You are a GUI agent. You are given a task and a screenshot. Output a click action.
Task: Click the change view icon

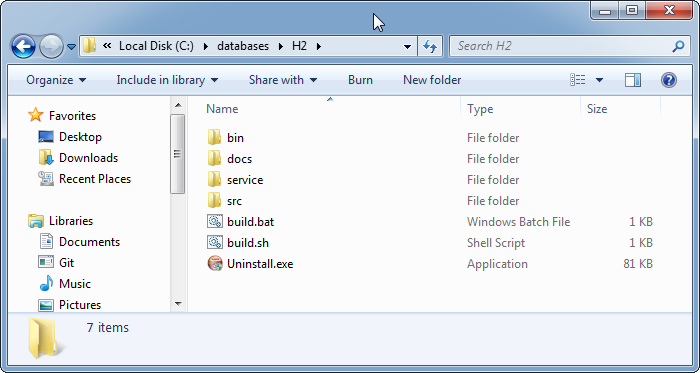pos(578,80)
